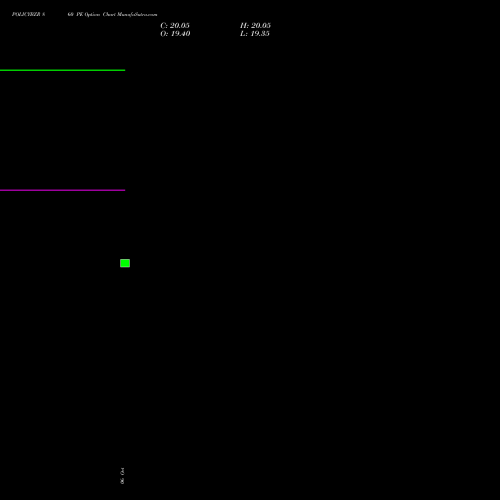Click the word Chart in the title

click(x=109, y=14)
